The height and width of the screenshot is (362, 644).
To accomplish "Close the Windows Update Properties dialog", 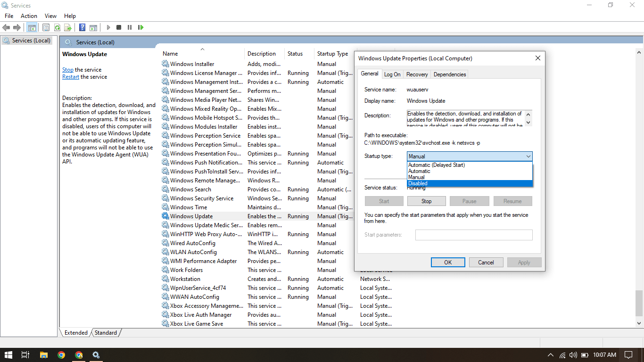I will [x=537, y=58].
